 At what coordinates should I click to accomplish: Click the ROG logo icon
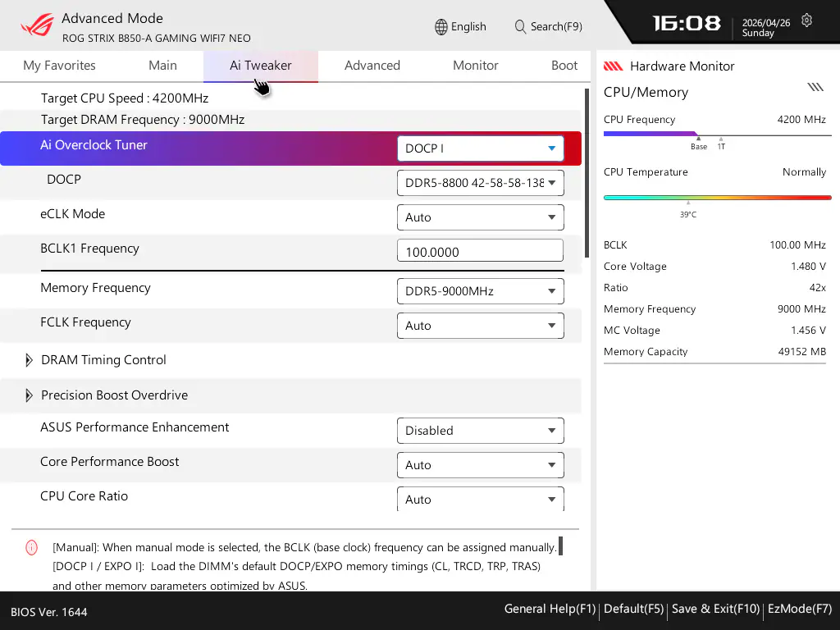[37, 25]
